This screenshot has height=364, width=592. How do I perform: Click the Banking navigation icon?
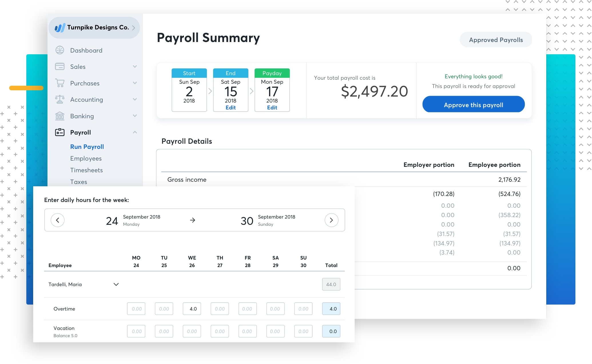click(59, 116)
